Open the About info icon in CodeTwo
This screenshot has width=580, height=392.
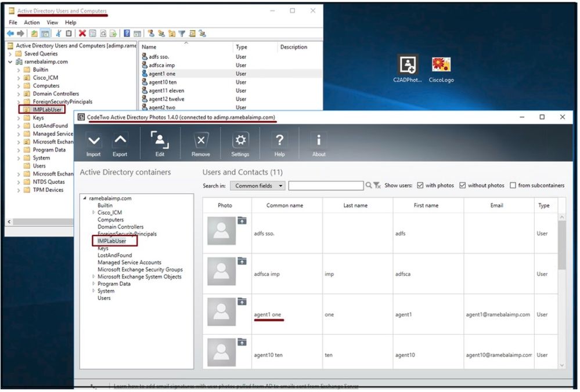click(319, 144)
